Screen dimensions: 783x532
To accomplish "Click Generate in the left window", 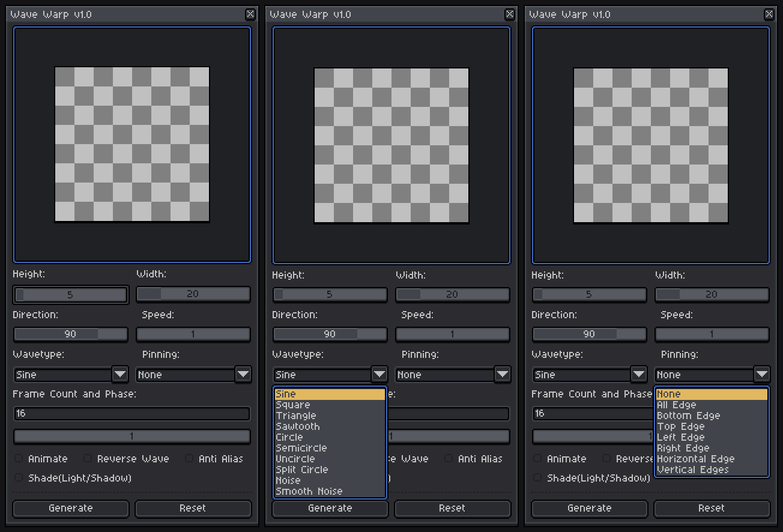I will (71, 508).
